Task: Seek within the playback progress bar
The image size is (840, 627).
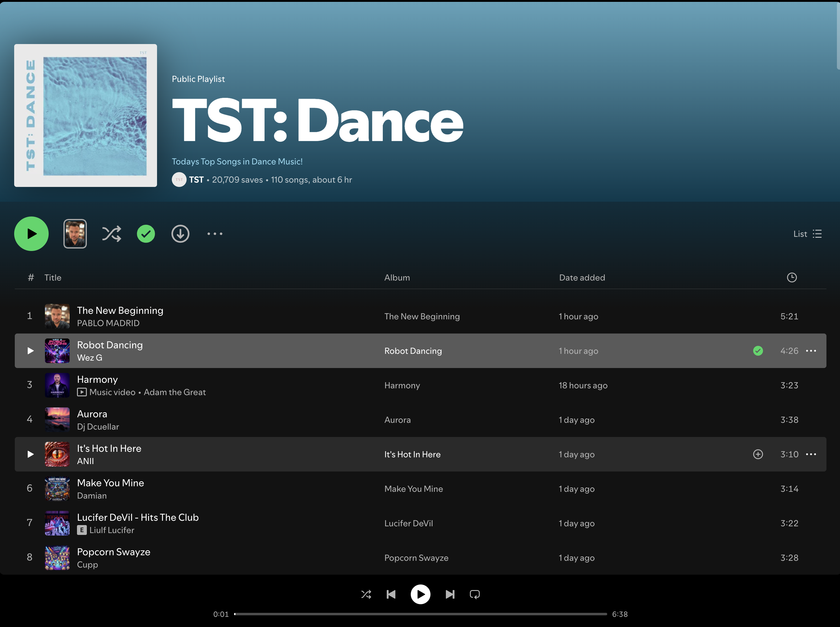Action: [x=420, y=614]
